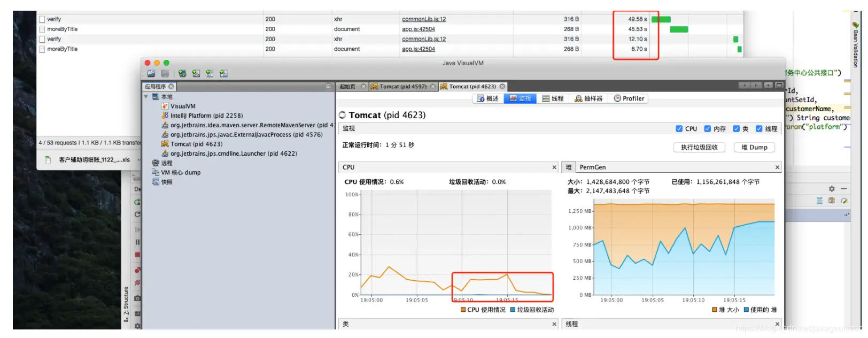The height and width of the screenshot is (338, 868).
Task: Toggle the CPU monitoring checkbox
Action: 679,129
